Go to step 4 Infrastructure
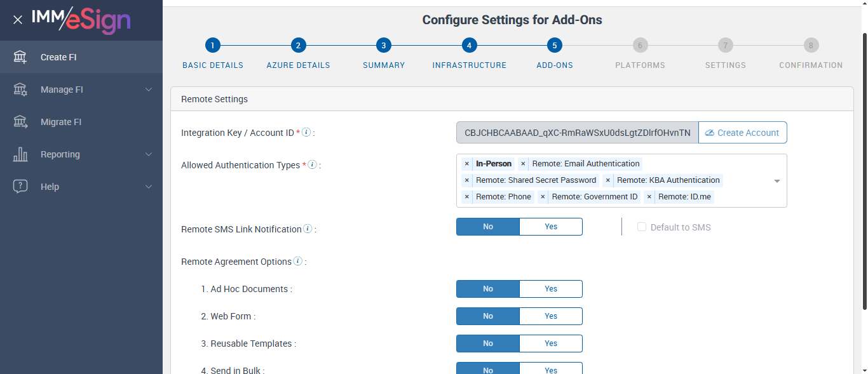Image resolution: width=868 pixels, height=374 pixels. coord(469,46)
